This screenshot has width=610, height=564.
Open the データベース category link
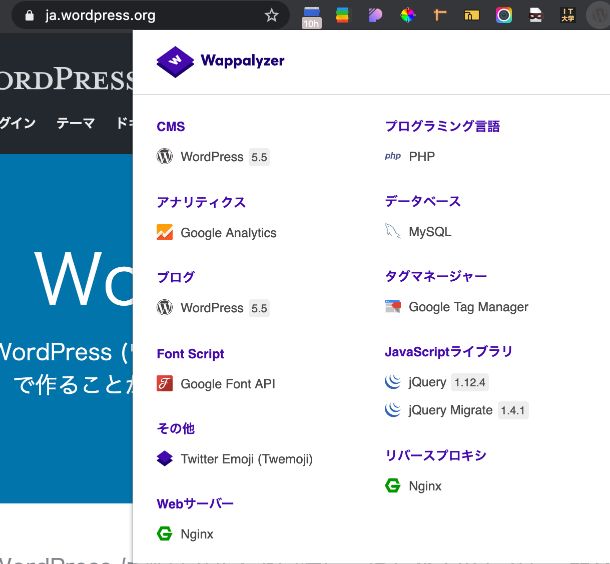coord(422,201)
